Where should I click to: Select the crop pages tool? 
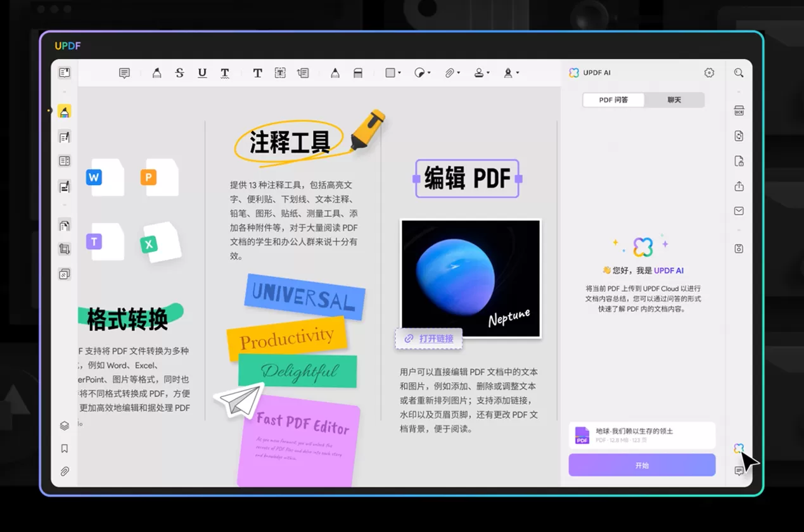coord(64,248)
